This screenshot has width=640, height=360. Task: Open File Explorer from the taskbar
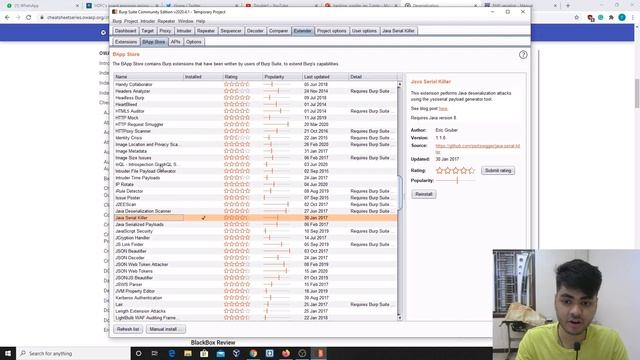click(x=188, y=353)
